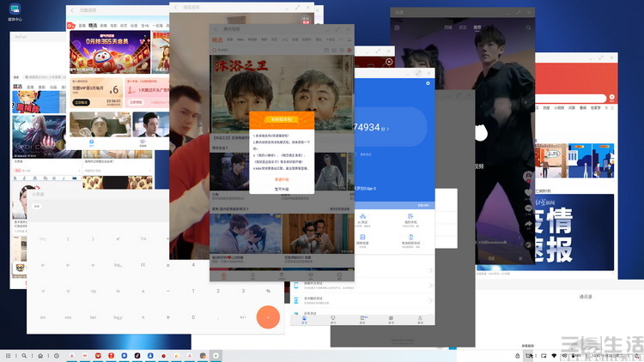
Task: Click the taskbar search magnifier icon
Action: (24, 356)
